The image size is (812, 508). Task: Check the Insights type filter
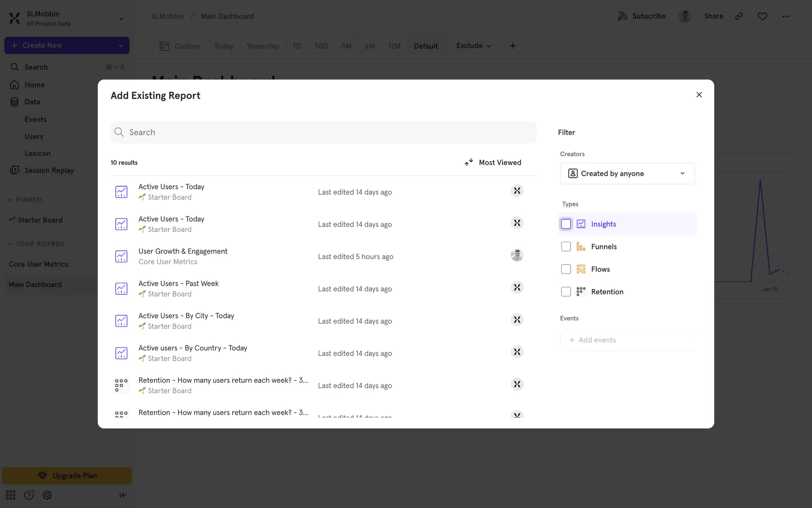[x=566, y=224]
